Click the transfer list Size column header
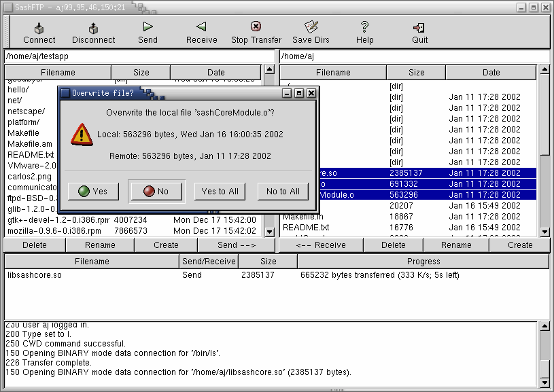Screen dimensions: 554x392 (269, 262)
